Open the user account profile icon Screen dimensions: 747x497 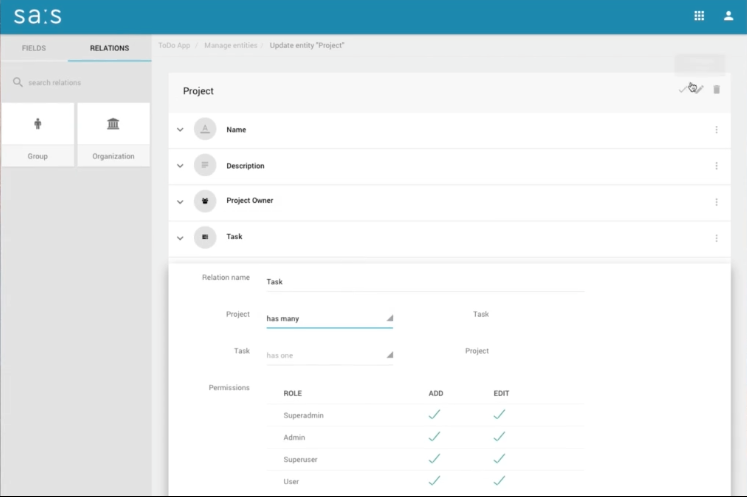[728, 16]
